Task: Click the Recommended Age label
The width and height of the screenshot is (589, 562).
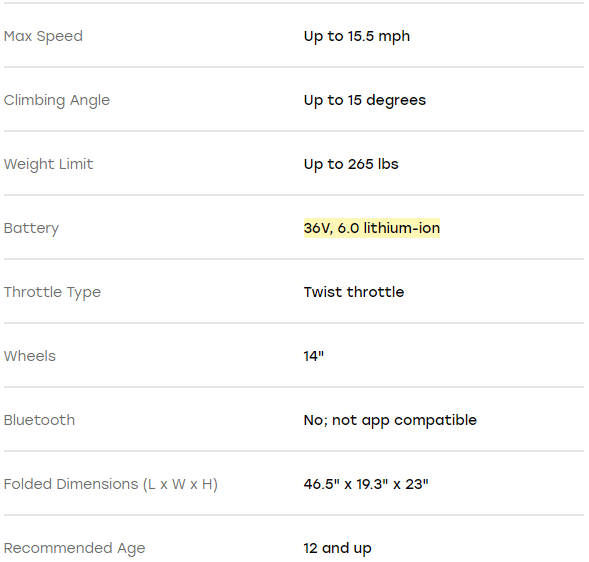Action: pyautogui.click(x=74, y=548)
